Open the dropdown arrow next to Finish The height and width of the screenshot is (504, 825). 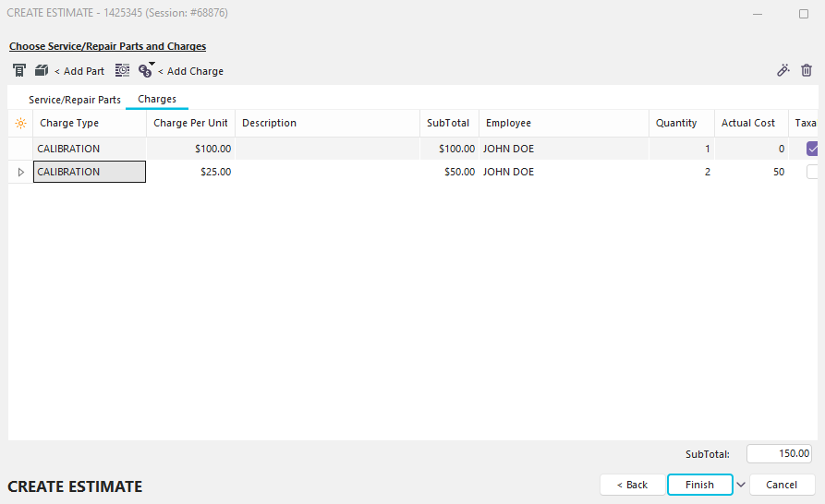pos(741,485)
